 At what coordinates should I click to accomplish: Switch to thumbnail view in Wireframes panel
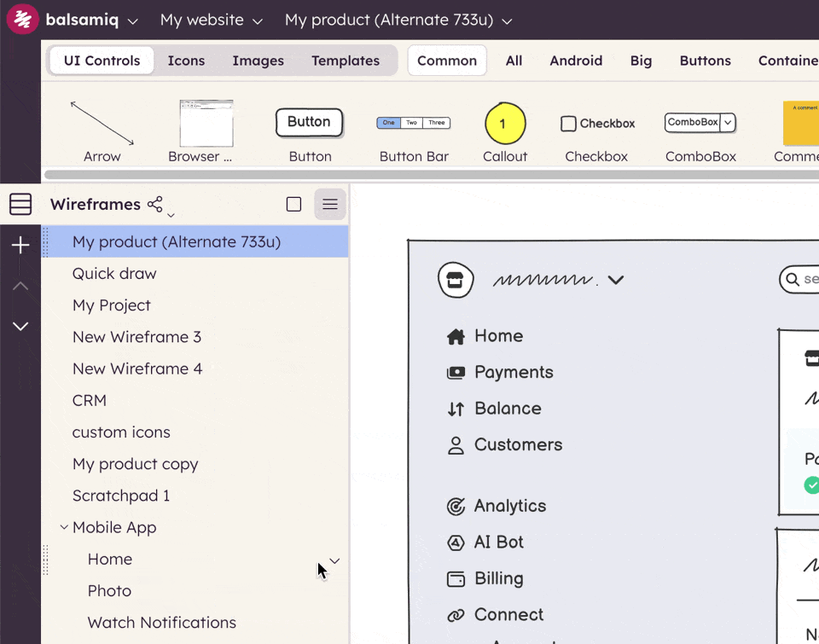click(293, 204)
